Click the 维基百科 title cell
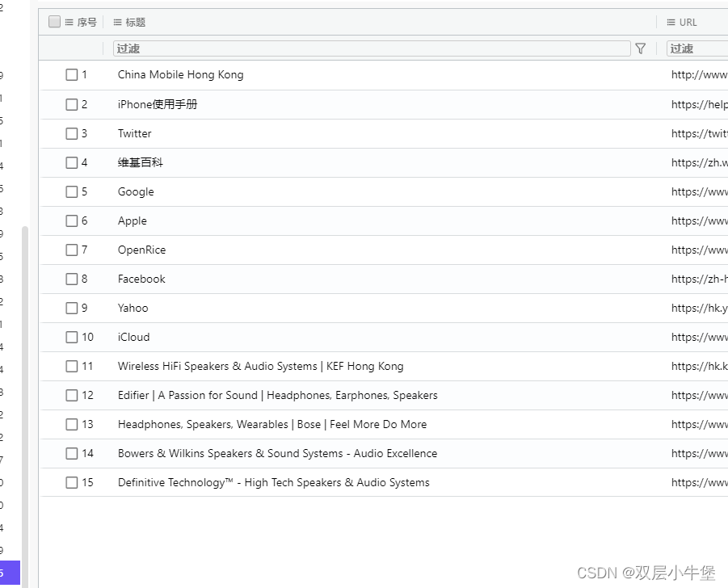 click(x=141, y=162)
